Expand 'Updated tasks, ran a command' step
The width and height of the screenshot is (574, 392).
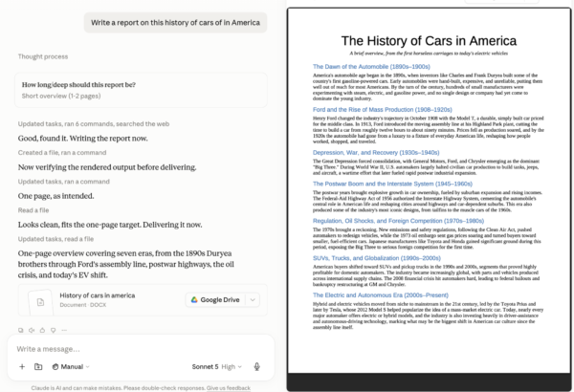pos(64,182)
